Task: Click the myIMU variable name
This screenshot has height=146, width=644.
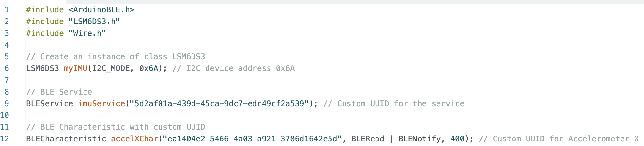Action: [x=75, y=68]
